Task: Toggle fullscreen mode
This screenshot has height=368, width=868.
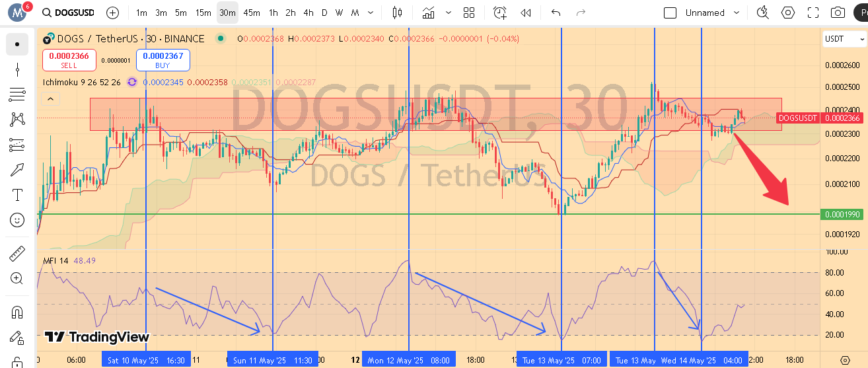Action: click(x=813, y=13)
